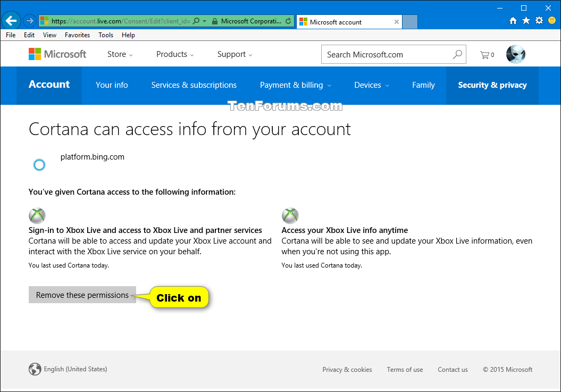Open Privacy & cookies link
This screenshot has width=561, height=392.
(347, 370)
